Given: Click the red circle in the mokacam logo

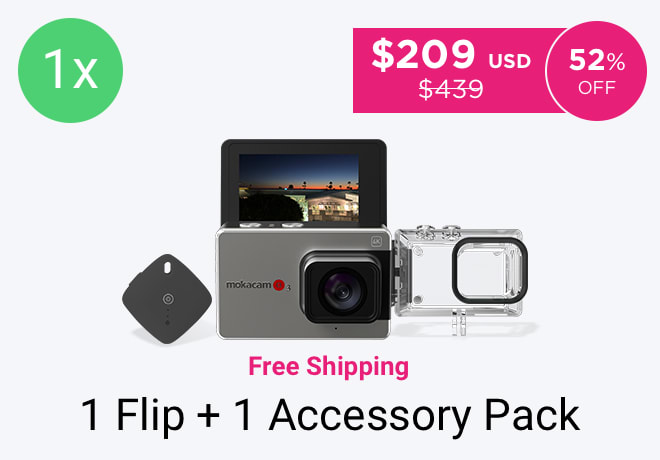Looking at the screenshot, I should click(x=279, y=285).
